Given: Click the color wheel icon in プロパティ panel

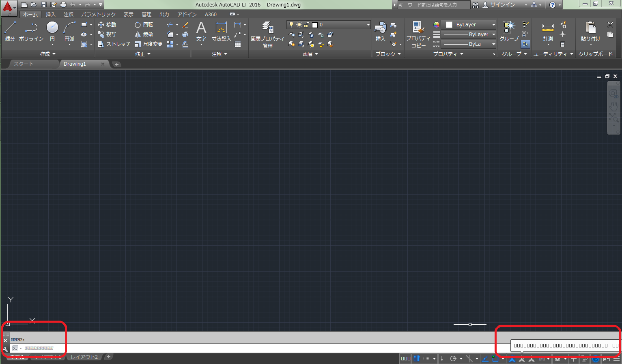Looking at the screenshot, I should [x=436, y=25].
